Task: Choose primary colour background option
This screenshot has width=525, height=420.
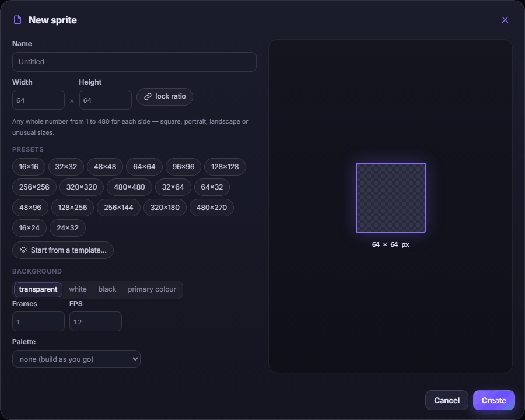Action: coord(152,290)
